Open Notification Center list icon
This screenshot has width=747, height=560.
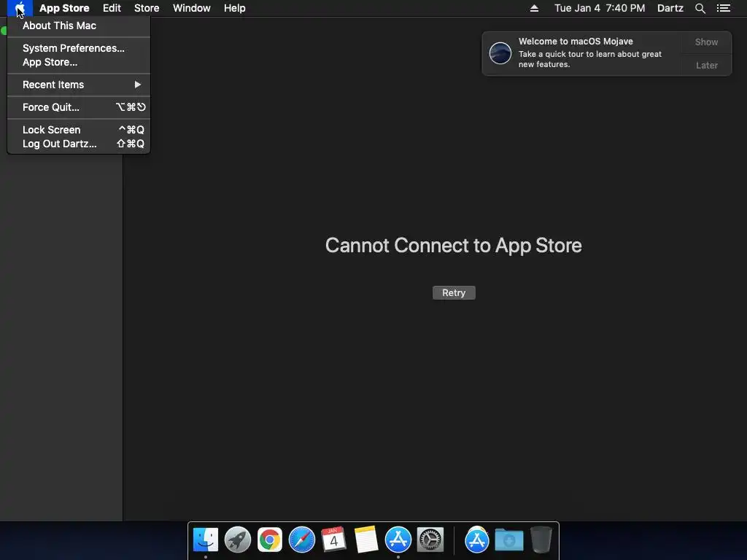[x=723, y=8]
